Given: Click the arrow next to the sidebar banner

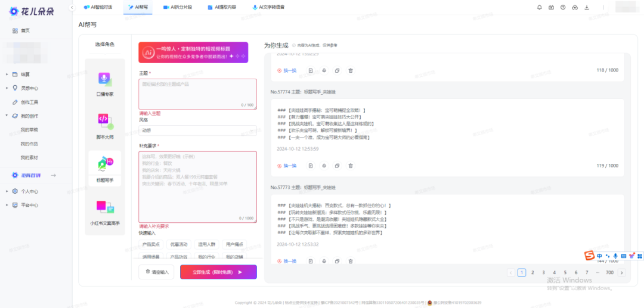Looking at the screenshot, I should tap(54, 176).
